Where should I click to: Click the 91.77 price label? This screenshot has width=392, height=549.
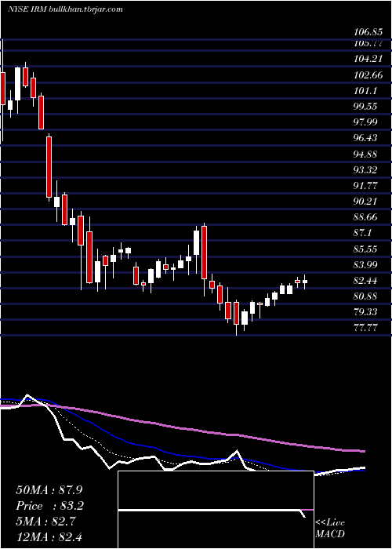(366, 186)
